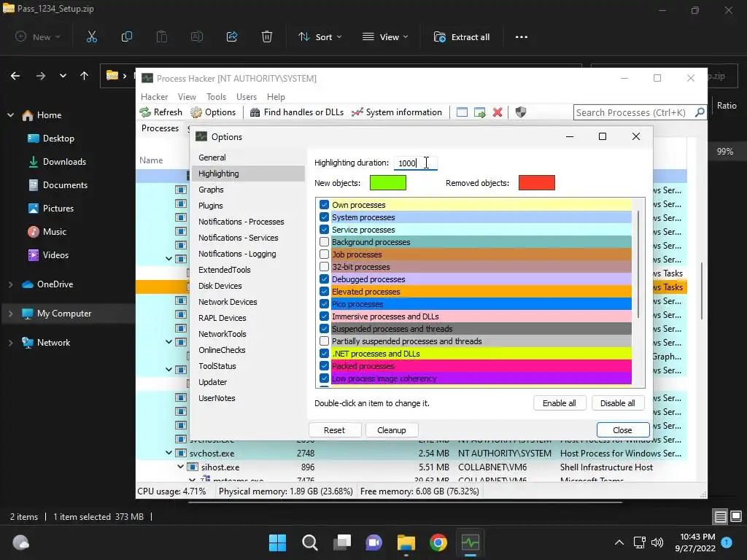This screenshot has height=560, width=747.
Task: Click Extract all in Explorer
Action: point(461,37)
